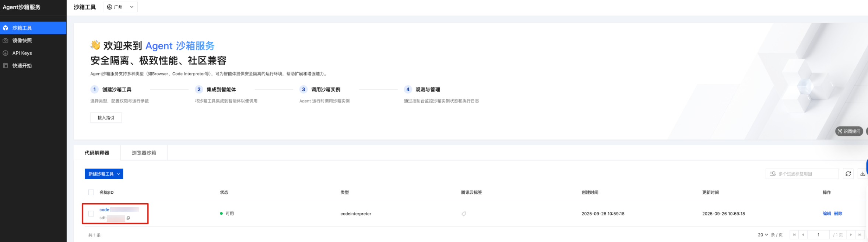The height and width of the screenshot is (242, 868).
Task: Click the 快速开始 book icon in sidebar
Action: [x=6, y=65]
